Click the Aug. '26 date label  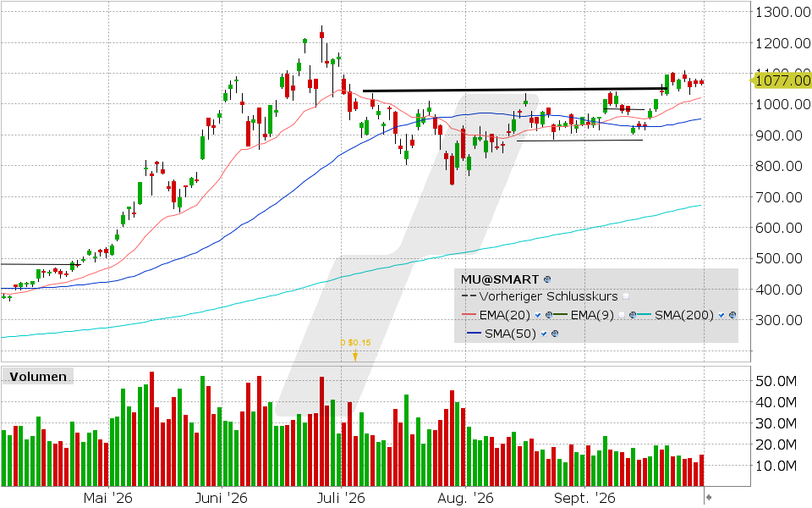[465, 498]
